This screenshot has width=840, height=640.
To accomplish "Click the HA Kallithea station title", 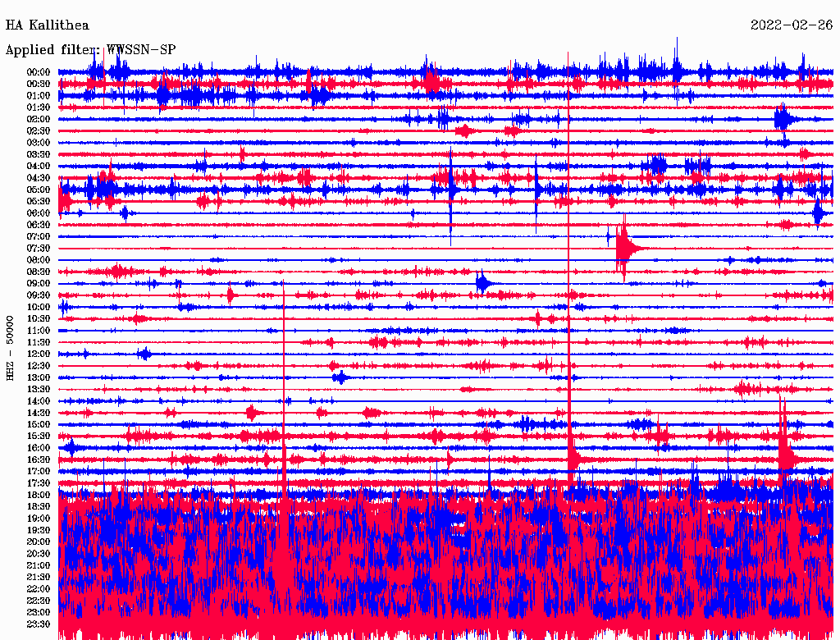I will tap(47, 25).
